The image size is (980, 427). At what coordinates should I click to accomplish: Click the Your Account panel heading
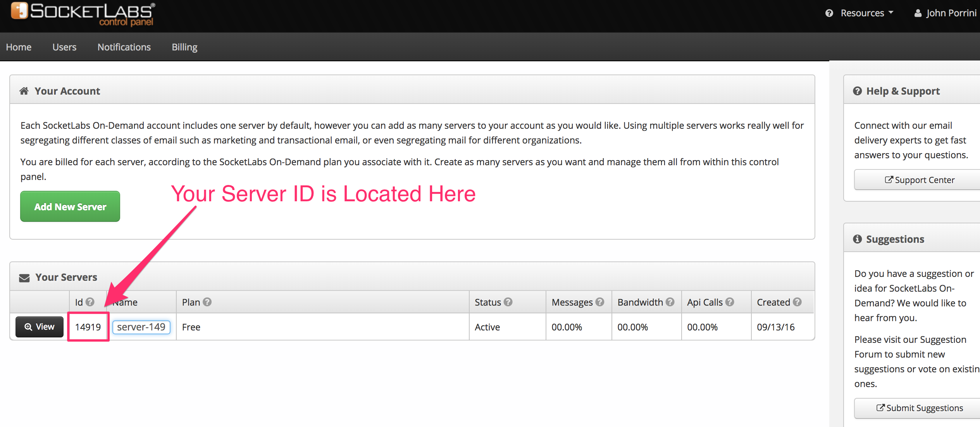pyautogui.click(x=67, y=91)
